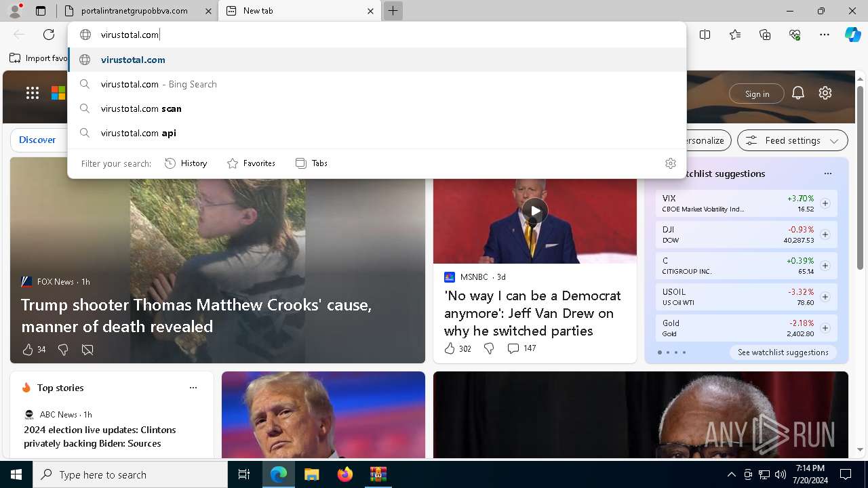
Task: Open Browser essentials heart icon
Action: (x=795, y=35)
